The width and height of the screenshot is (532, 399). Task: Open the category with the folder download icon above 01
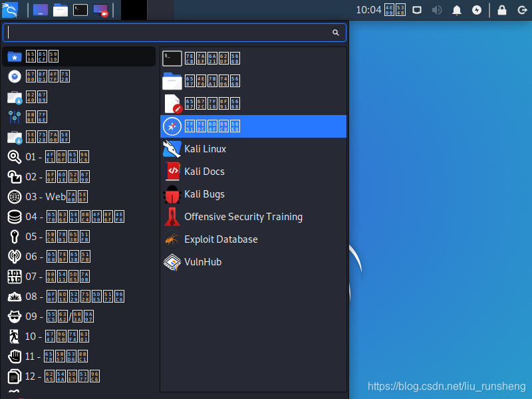tap(78, 137)
